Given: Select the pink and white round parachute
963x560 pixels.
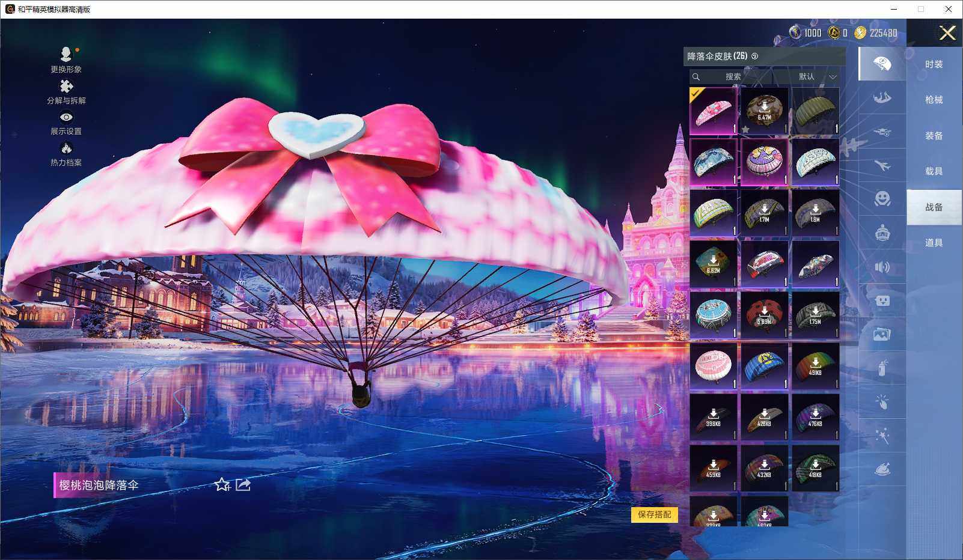Looking at the screenshot, I should click(714, 367).
